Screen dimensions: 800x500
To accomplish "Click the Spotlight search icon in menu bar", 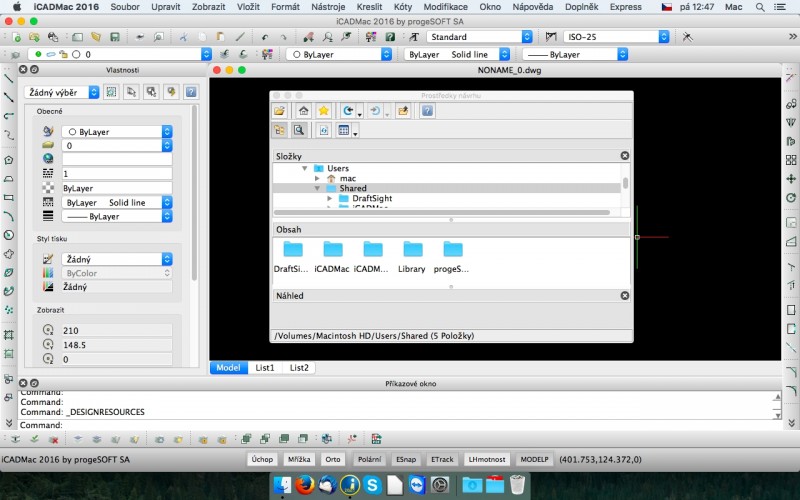I will [x=760, y=7].
